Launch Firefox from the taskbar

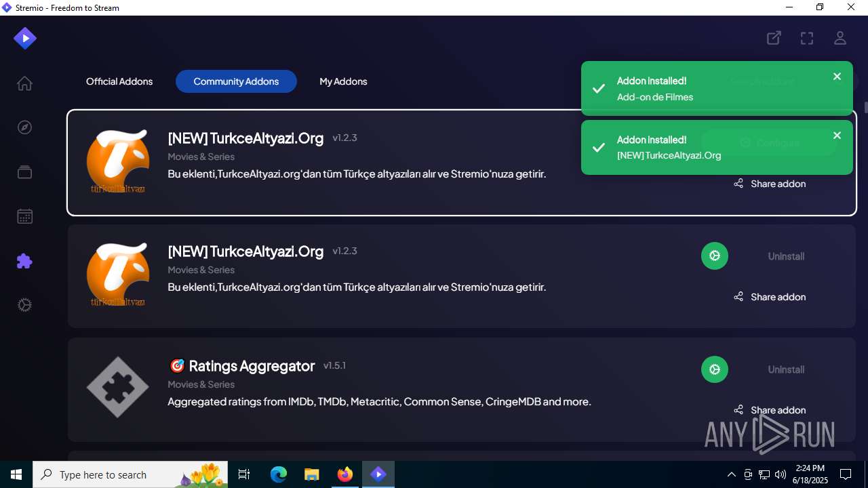tap(345, 474)
